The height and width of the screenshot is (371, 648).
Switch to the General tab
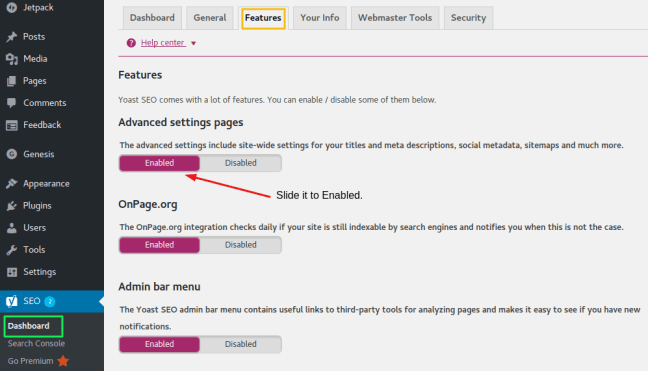point(210,18)
